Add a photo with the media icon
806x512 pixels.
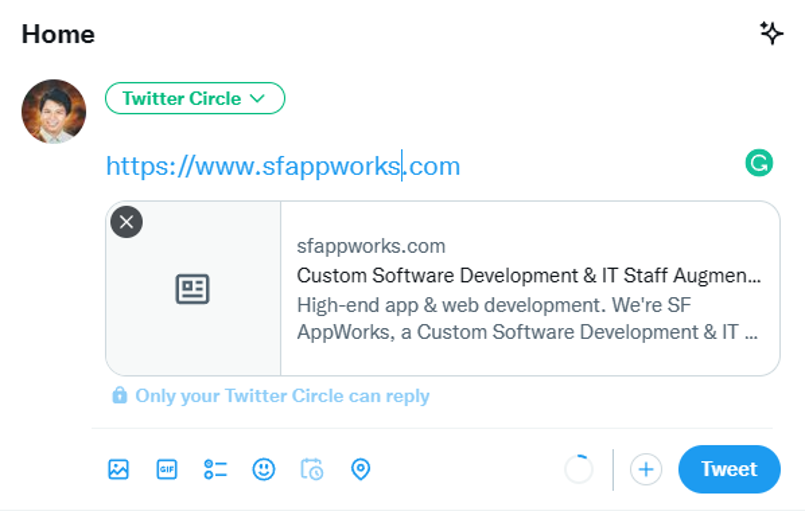118,469
